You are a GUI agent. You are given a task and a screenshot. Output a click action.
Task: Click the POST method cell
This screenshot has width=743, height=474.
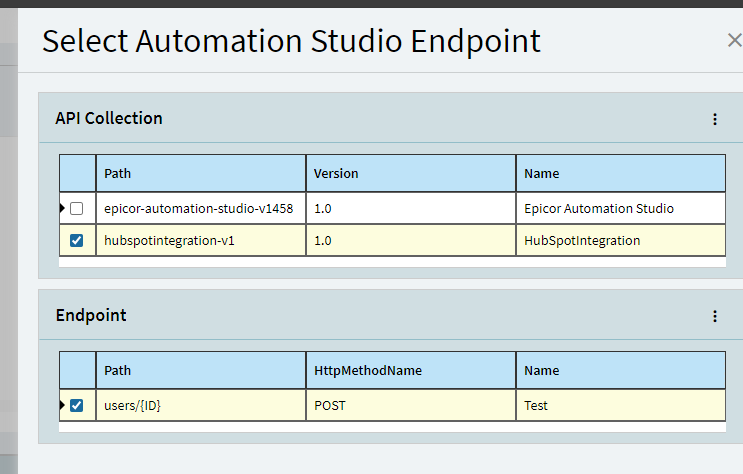pyautogui.click(x=411, y=406)
